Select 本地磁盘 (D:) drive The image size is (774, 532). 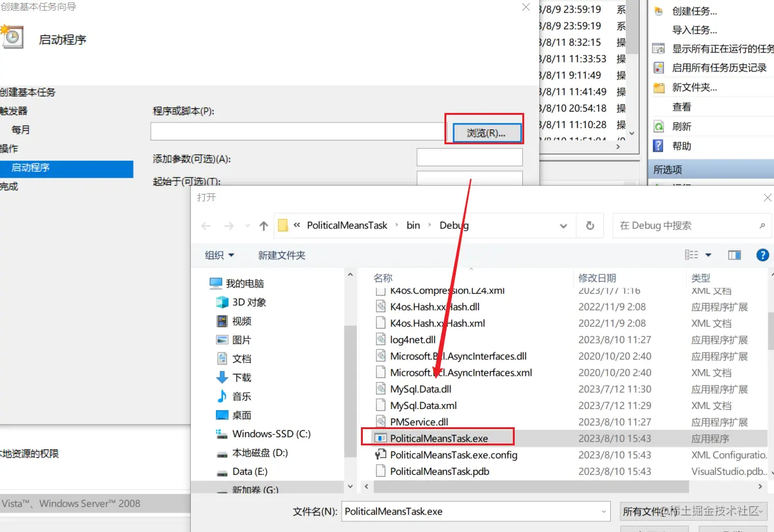(x=260, y=453)
